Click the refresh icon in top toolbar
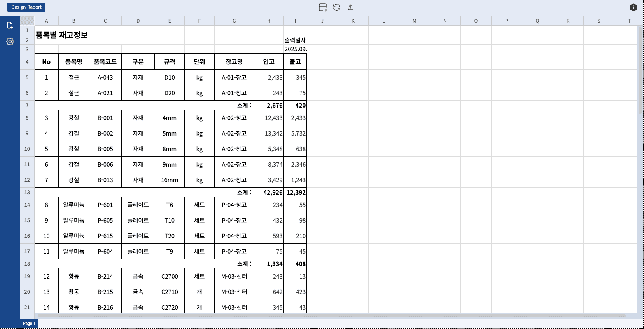The image size is (644, 329). (337, 7)
